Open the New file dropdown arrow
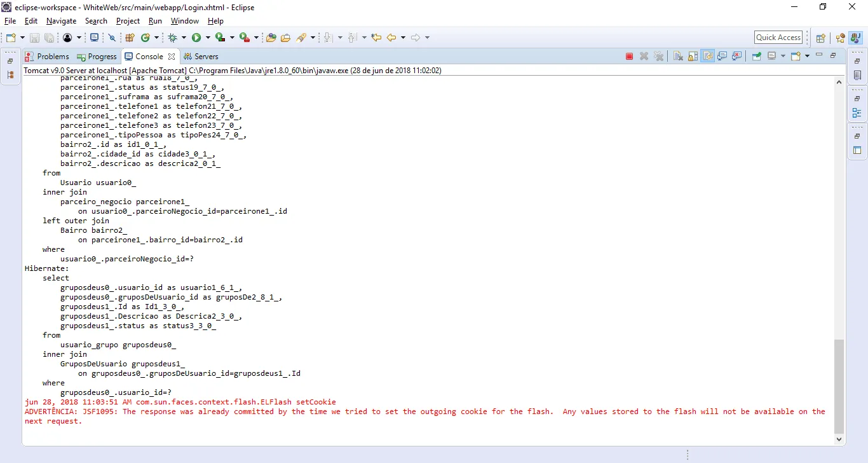This screenshot has width=868, height=463. pyautogui.click(x=22, y=38)
